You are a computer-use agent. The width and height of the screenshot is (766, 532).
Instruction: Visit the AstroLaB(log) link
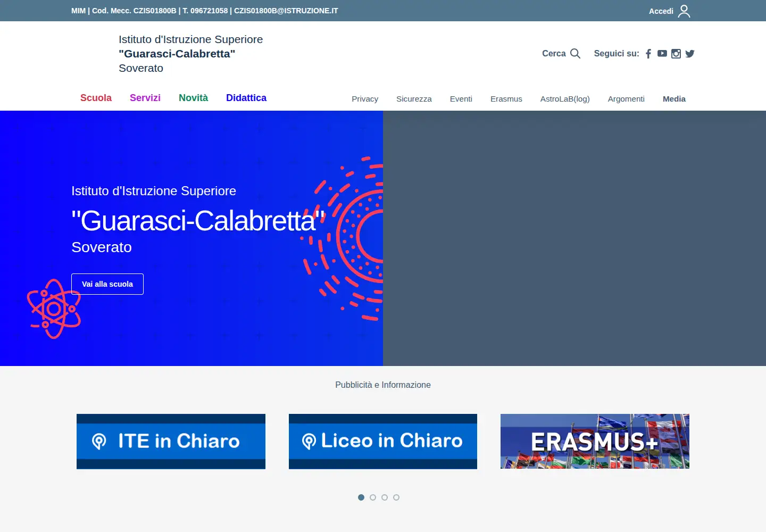(565, 99)
